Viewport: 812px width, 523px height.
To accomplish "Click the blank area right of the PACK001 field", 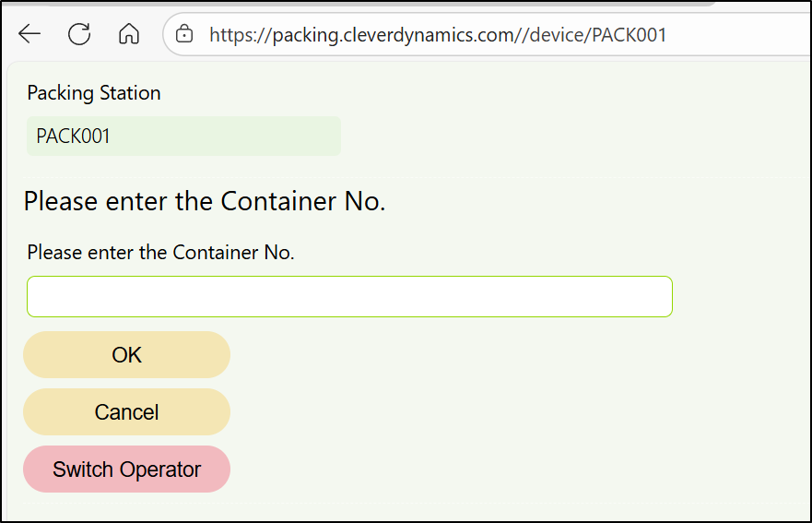I will (553, 136).
